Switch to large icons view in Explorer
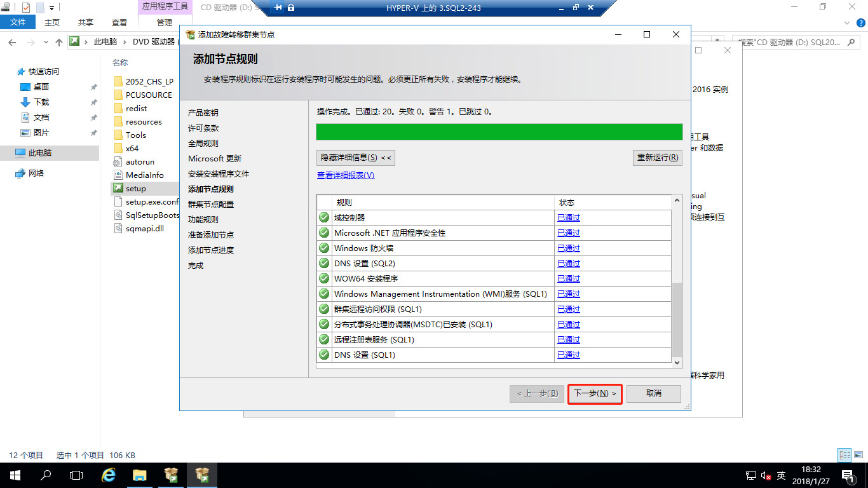Viewport: 868px width, 488px height. tap(860, 455)
